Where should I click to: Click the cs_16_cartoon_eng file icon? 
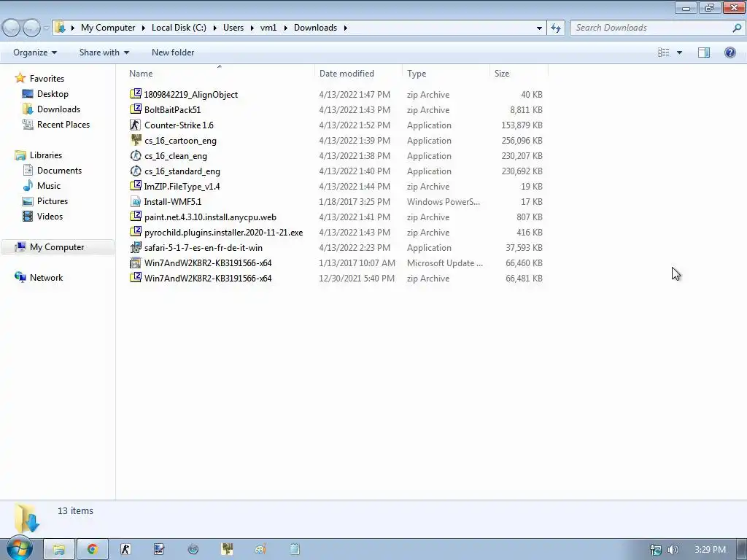point(136,140)
